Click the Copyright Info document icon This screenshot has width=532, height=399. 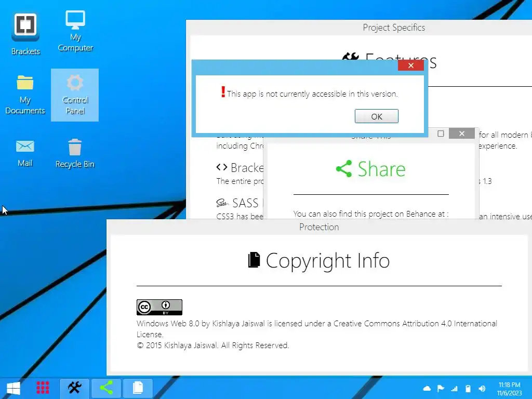[x=254, y=260]
